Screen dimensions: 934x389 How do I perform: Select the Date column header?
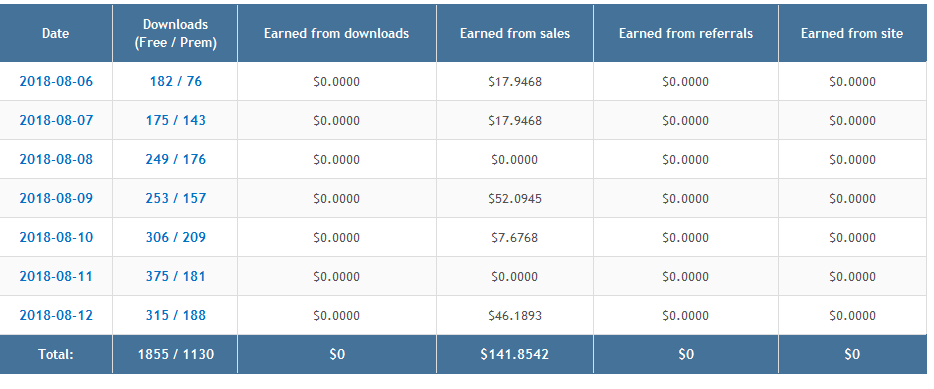(x=55, y=34)
